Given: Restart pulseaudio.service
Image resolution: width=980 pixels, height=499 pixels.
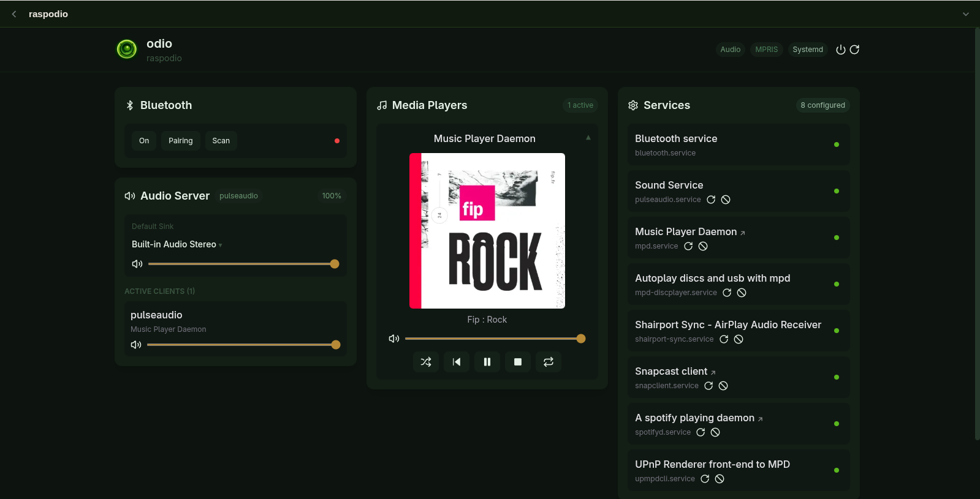Looking at the screenshot, I should 711,200.
